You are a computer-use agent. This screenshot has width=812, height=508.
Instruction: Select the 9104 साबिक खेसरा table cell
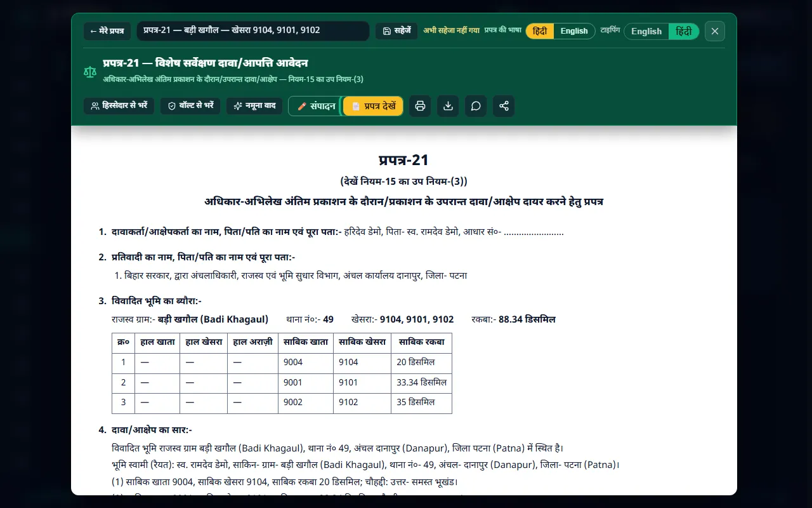point(362,363)
